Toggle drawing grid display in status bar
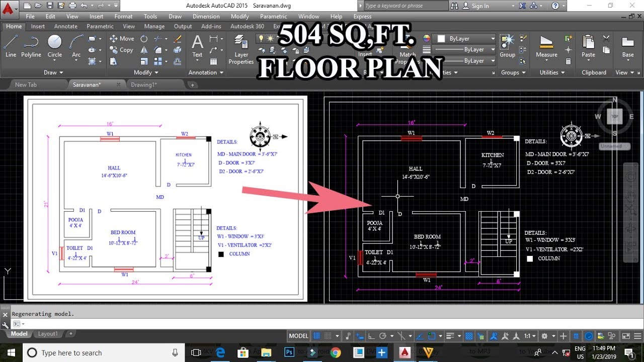This screenshot has height=362, width=644. 317,336
